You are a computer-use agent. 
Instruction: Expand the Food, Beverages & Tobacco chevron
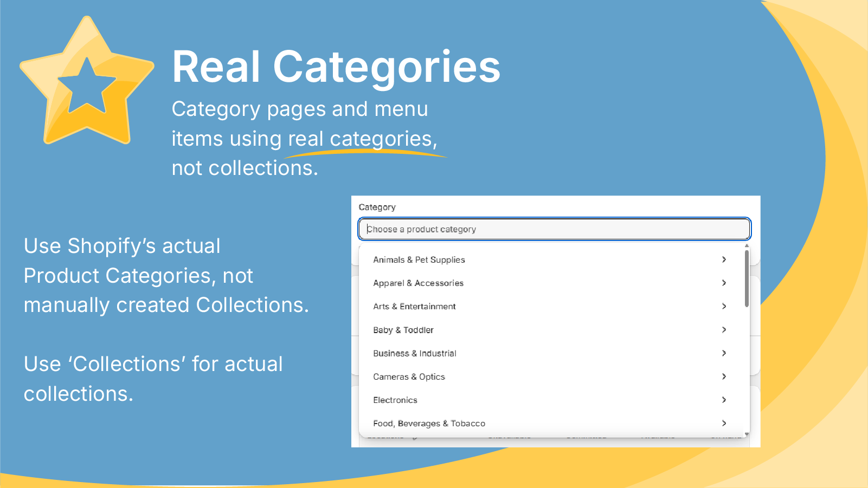pos(724,423)
